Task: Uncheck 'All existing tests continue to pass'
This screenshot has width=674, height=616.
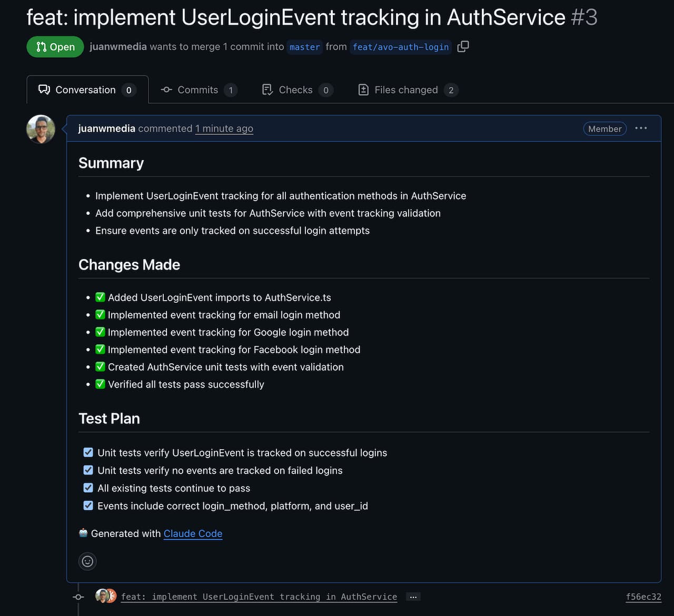Action: (x=88, y=488)
